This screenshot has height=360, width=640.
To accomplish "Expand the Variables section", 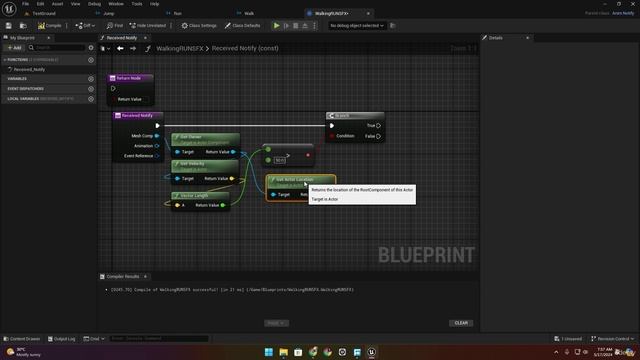I will point(17,79).
